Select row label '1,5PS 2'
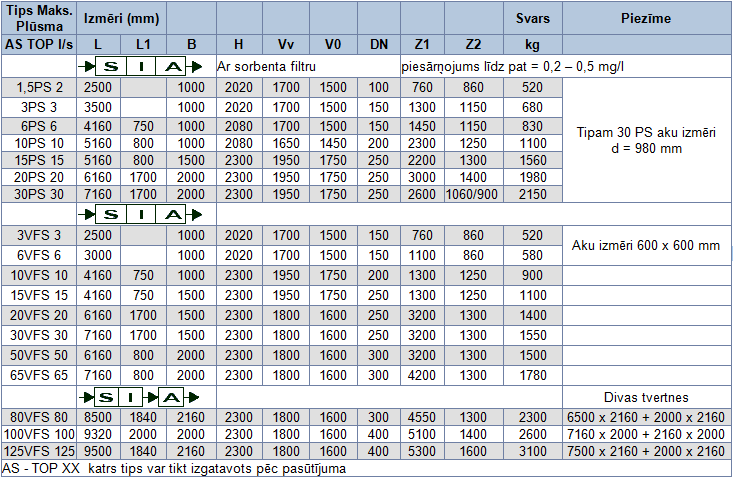Screen dimensions: 733x487 point(39,87)
